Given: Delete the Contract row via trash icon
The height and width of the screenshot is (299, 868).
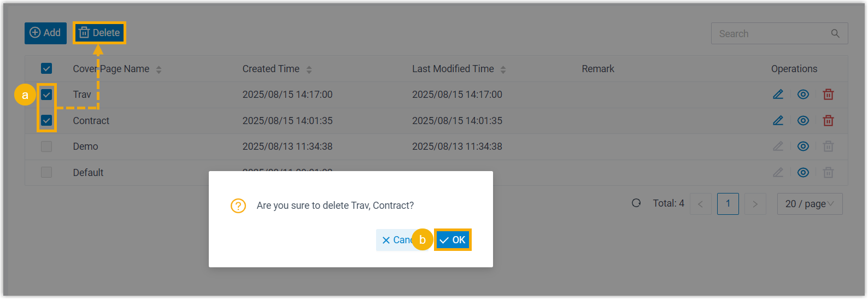Looking at the screenshot, I should (x=828, y=121).
